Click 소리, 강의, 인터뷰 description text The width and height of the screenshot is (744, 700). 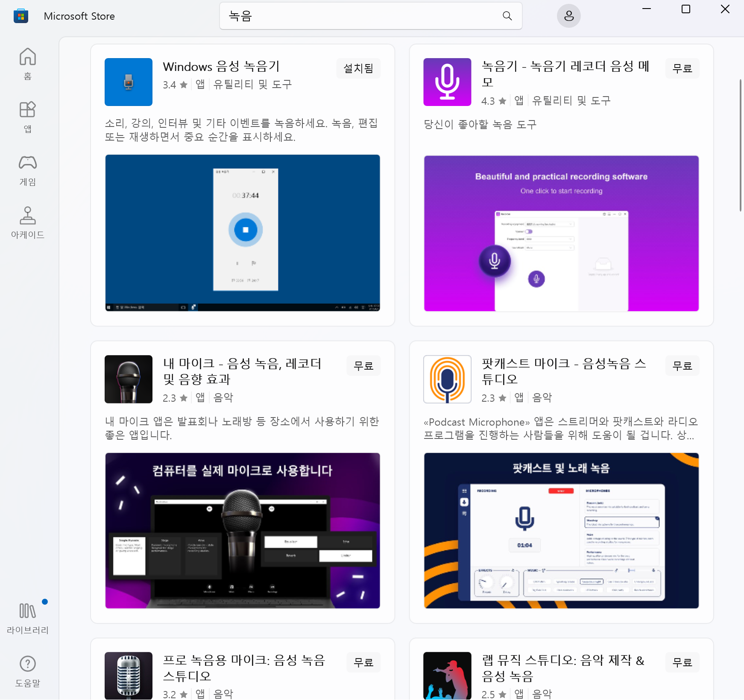[x=241, y=130]
